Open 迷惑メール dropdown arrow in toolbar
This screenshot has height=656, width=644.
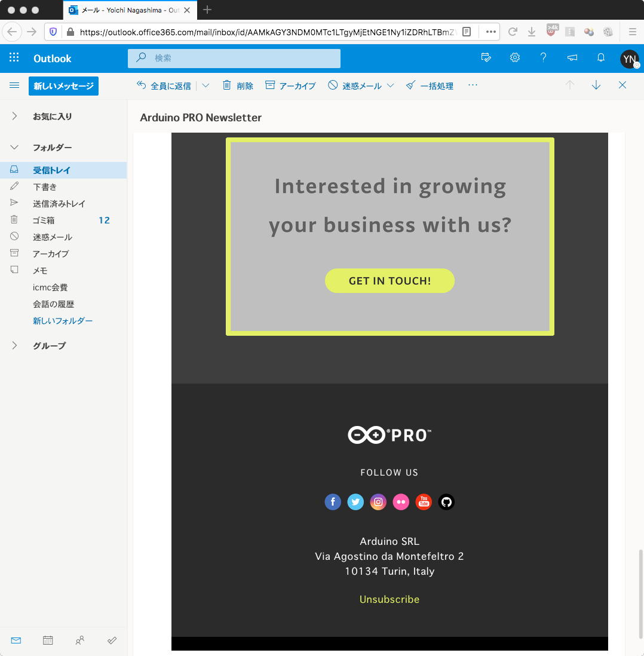[391, 85]
